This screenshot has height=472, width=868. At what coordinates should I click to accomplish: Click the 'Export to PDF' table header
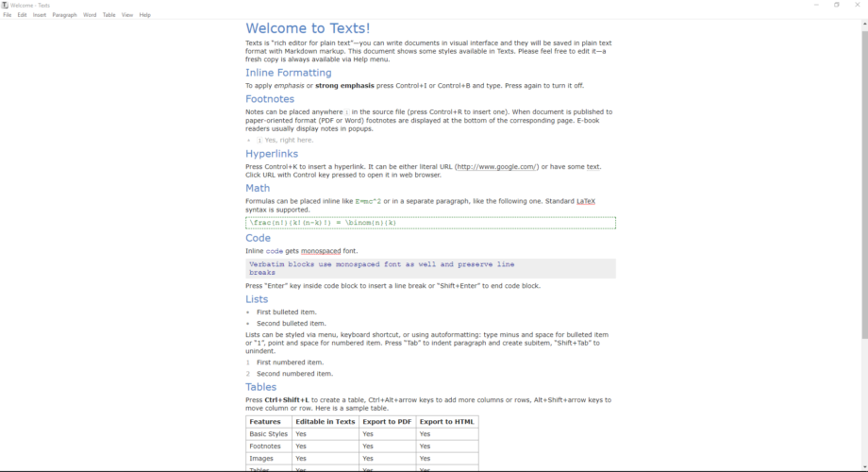tap(388, 422)
